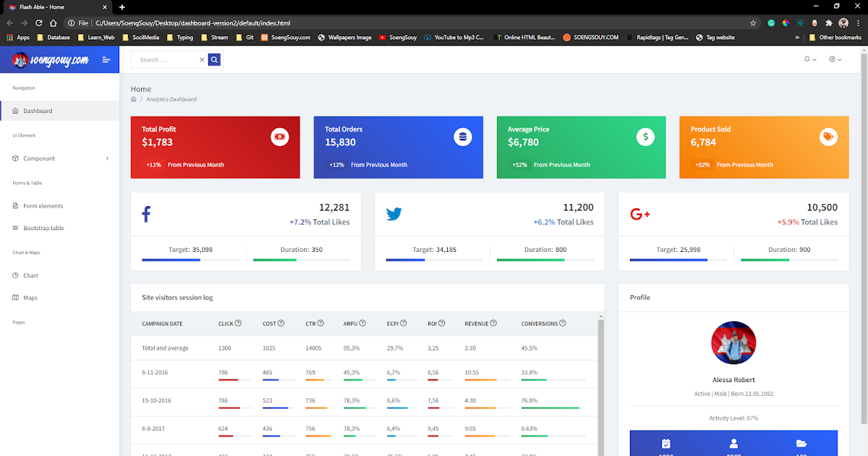Click the dollar icon on Average Price card
Viewport: 868px width, 456px height.
(645, 136)
